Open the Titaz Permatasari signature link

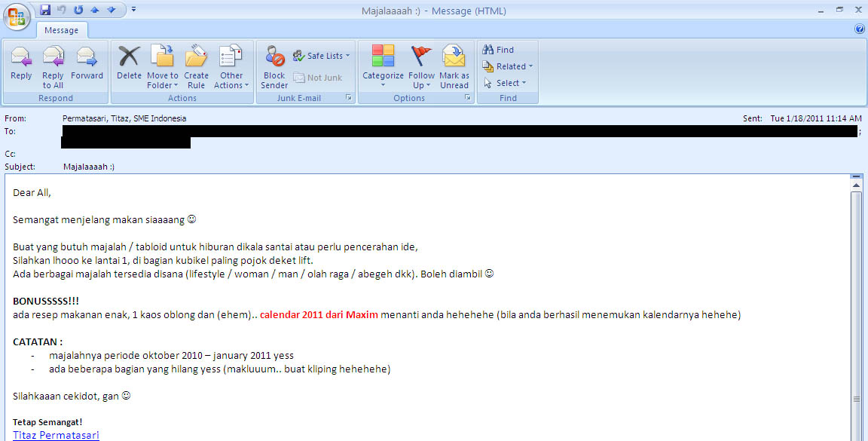coord(56,435)
